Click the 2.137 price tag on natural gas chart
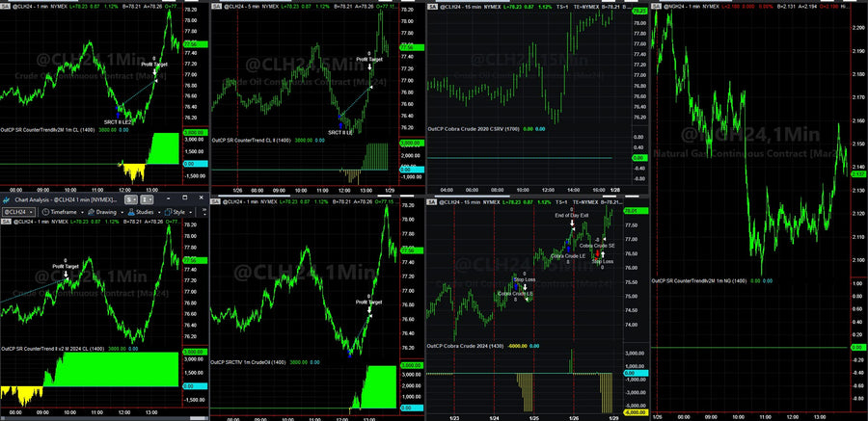Image resolution: width=868 pixels, height=421 pixels. tap(858, 173)
